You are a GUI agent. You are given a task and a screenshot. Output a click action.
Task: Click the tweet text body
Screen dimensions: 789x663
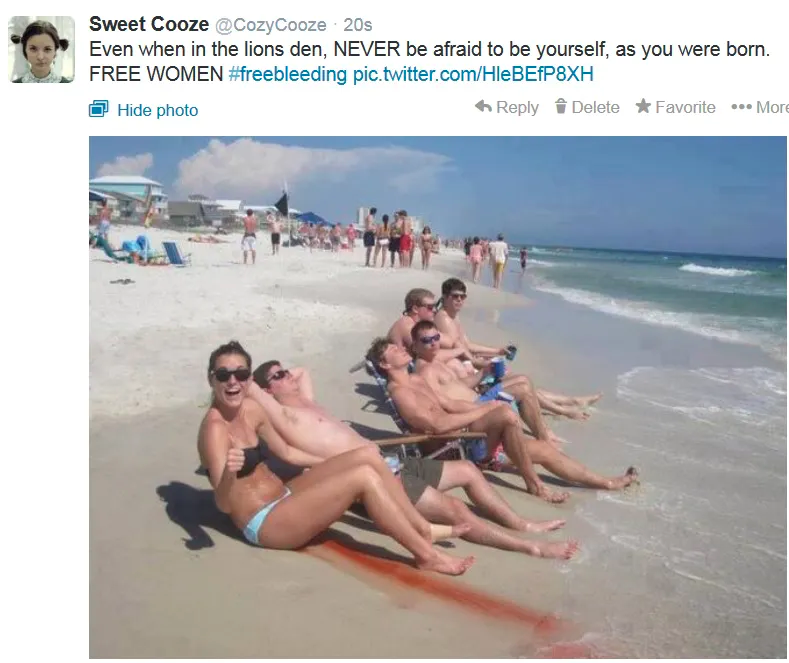[x=429, y=61]
